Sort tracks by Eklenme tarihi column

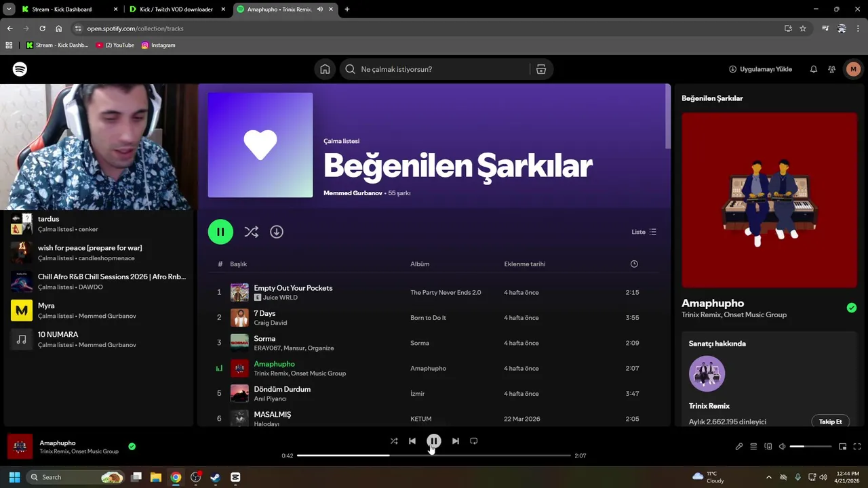tap(525, 264)
